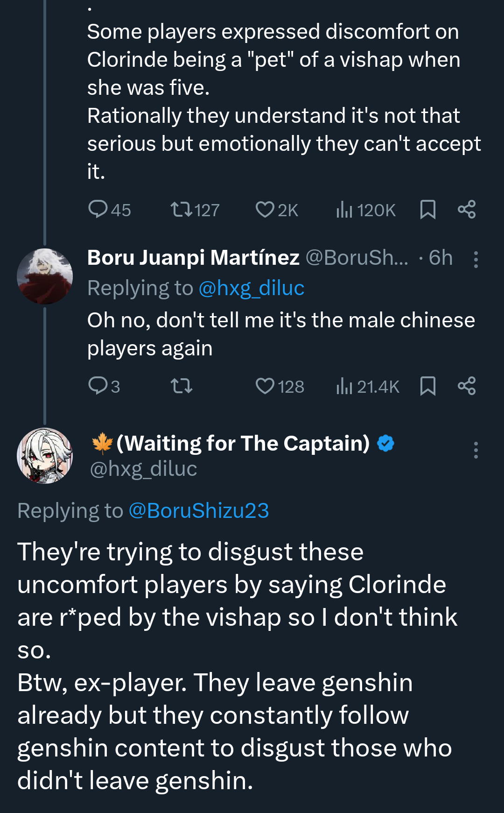Share Boru Juanpi Martínez's reply
The height and width of the screenshot is (813, 504).
pos(466,386)
